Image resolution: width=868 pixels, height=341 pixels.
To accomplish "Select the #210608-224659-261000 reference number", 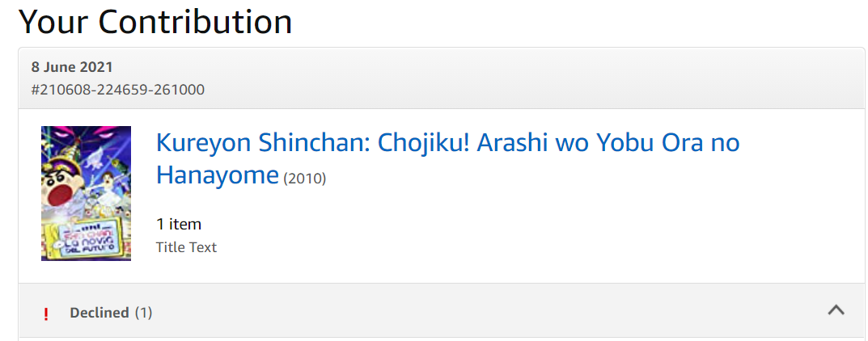I will click(117, 89).
